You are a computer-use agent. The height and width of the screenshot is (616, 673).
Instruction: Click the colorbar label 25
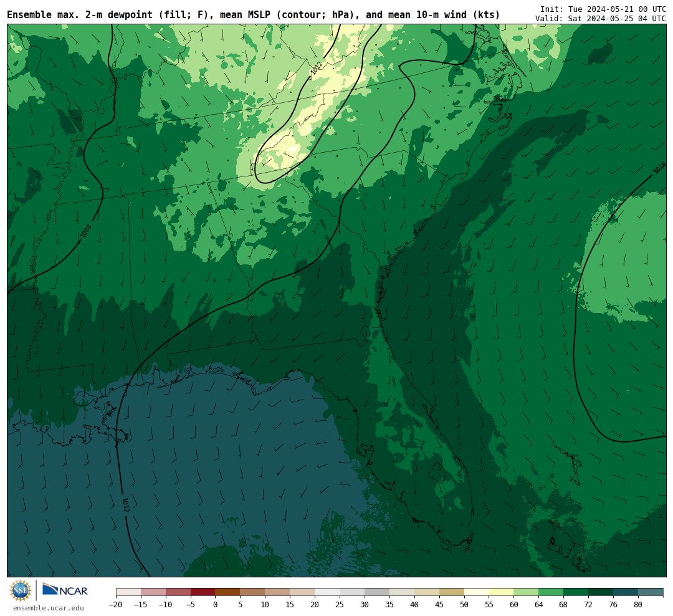(340, 605)
